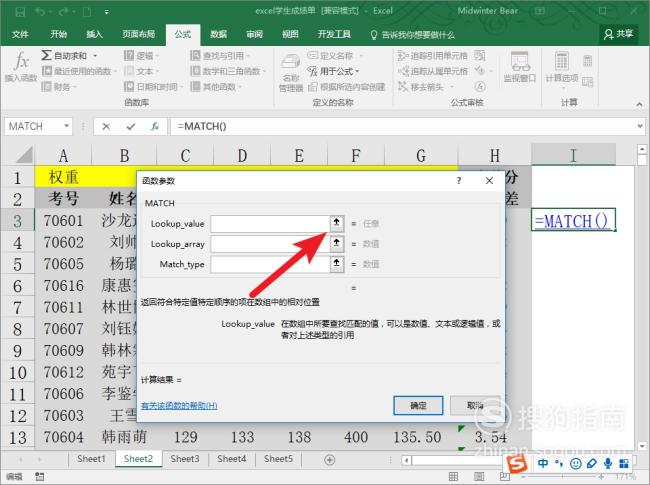Click the Calculate Now icon
The width and height of the screenshot is (650, 485).
[x=587, y=61]
